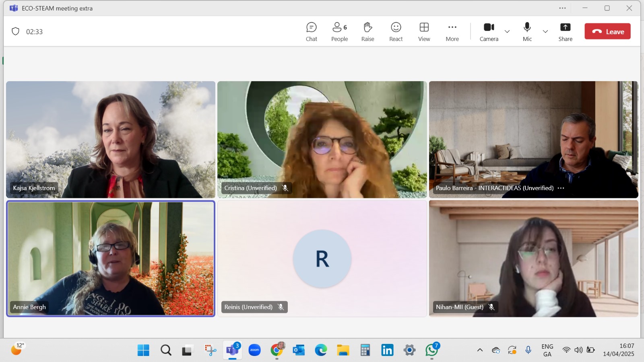Toggle the Camera on or off
The height and width of the screenshot is (362, 644).
[489, 32]
